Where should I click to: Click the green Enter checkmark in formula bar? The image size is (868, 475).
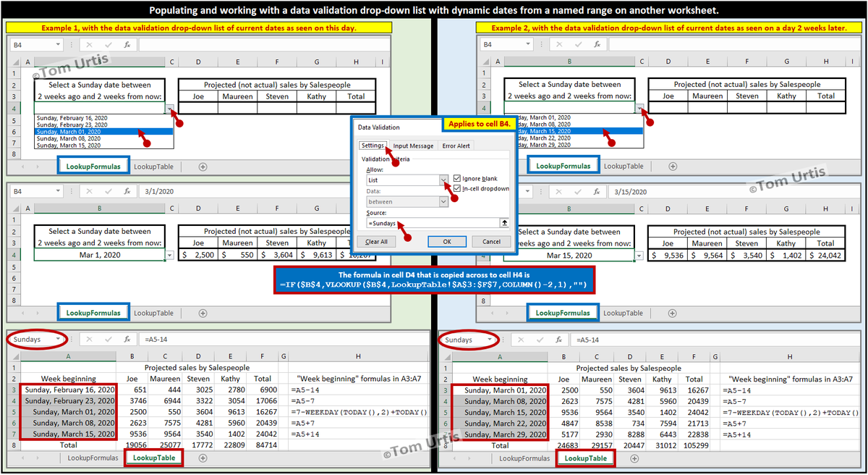109,44
